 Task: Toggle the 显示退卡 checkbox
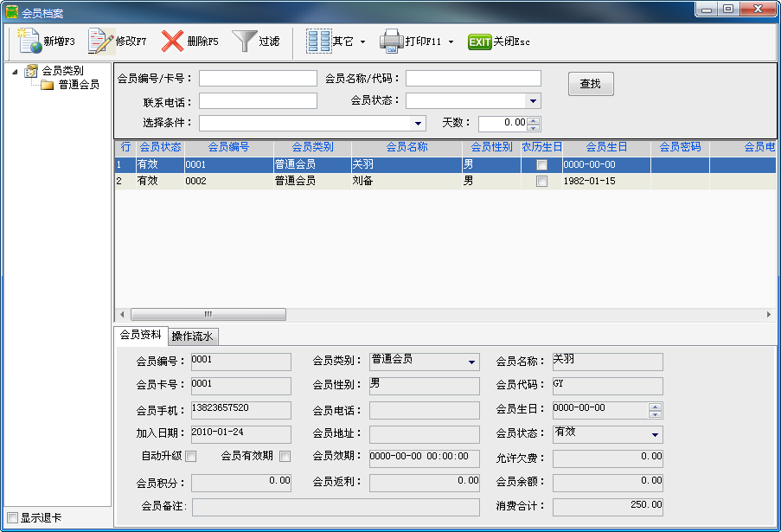click(x=12, y=518)
